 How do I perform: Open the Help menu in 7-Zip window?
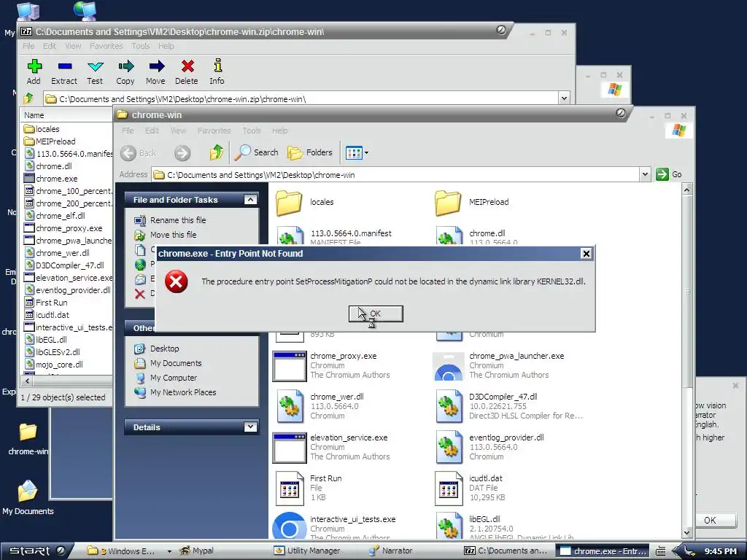[x=166, y=46]
